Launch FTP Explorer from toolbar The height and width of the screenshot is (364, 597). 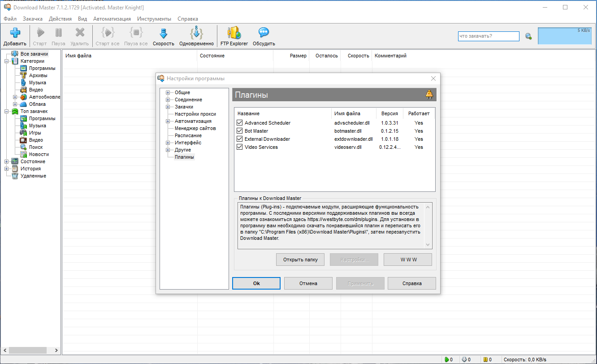(x=234, y=33)
